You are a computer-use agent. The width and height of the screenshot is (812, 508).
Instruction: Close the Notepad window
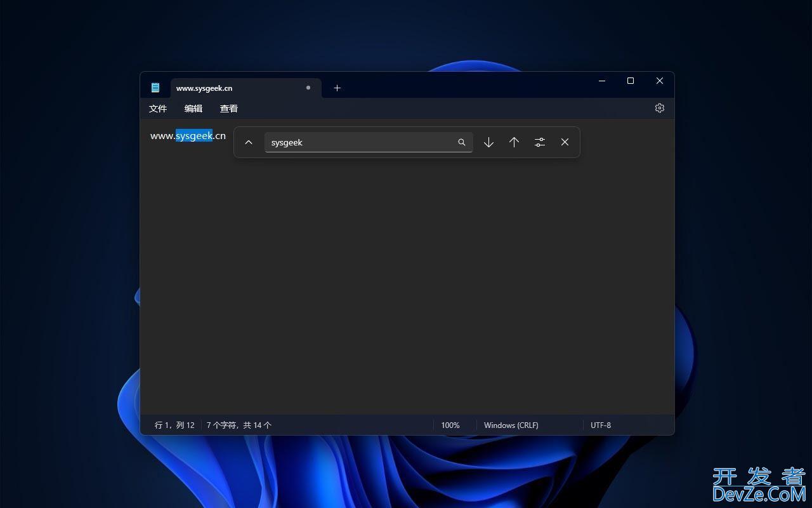(660, 81)
